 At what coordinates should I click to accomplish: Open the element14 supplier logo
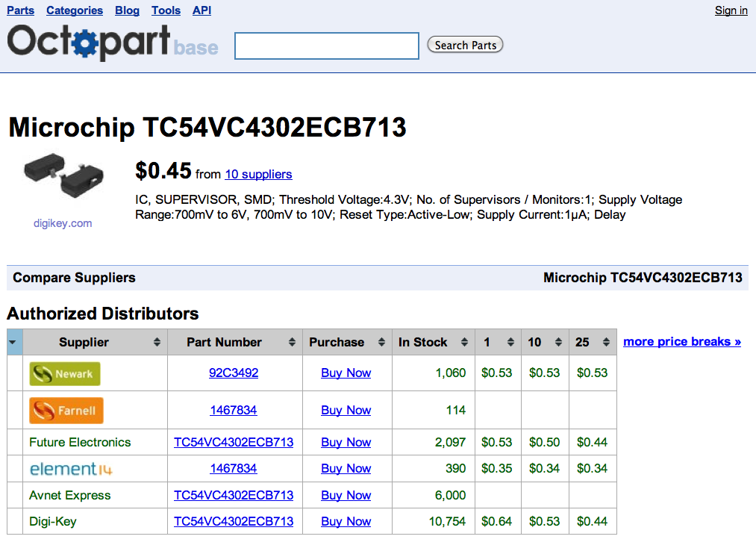[x=71, y=469]
